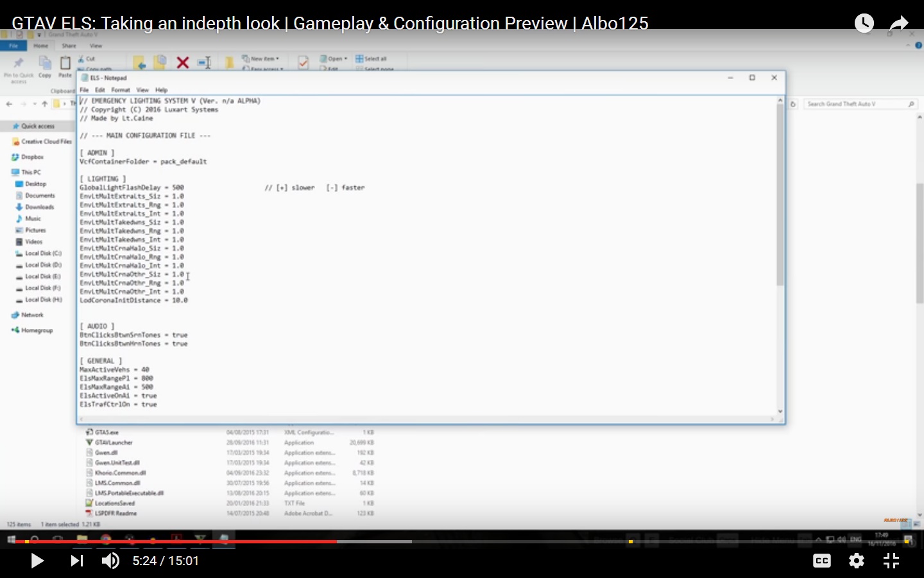Click the Move to icon in Explorer ribbon
This screenshot has width=924, height=578.
coord(139,62)
